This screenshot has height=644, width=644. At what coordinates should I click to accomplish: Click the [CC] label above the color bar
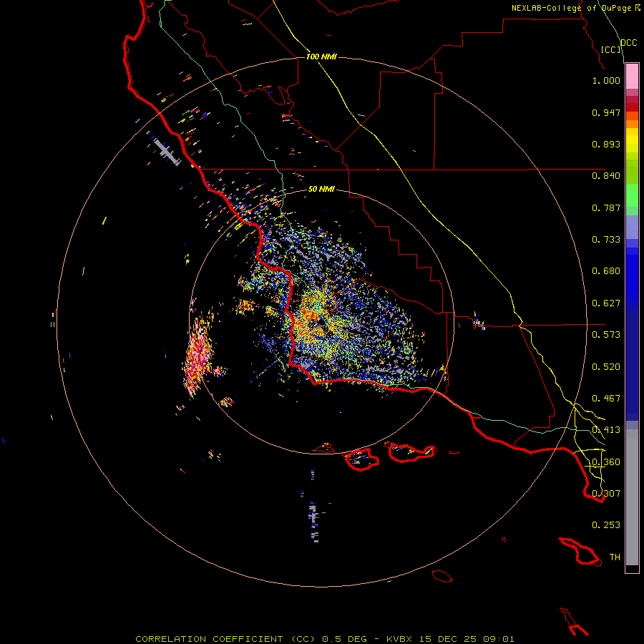(x=611, y=49)
